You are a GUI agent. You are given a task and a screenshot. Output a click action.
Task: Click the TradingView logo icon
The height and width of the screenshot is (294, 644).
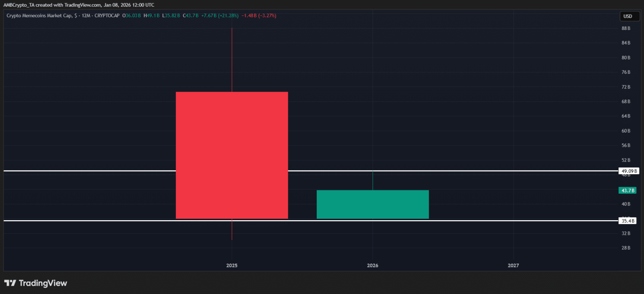tap(10, 283)
